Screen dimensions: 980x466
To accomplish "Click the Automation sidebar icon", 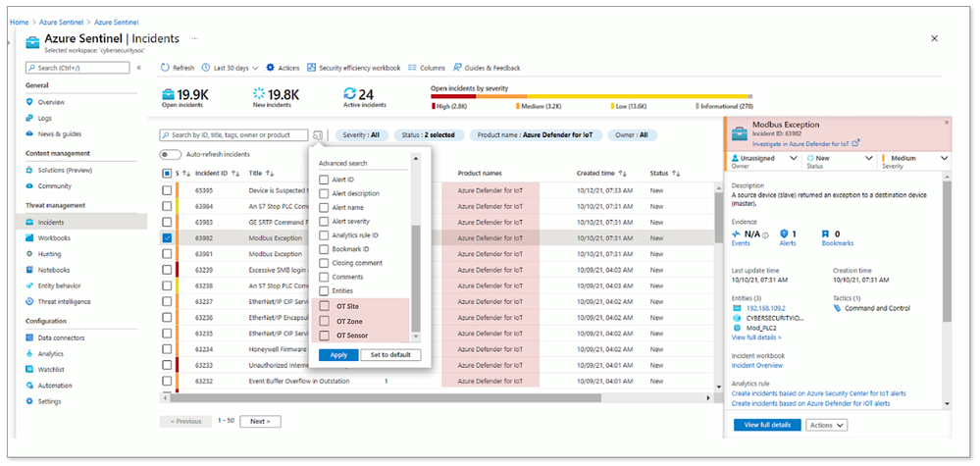I will 29,386.
